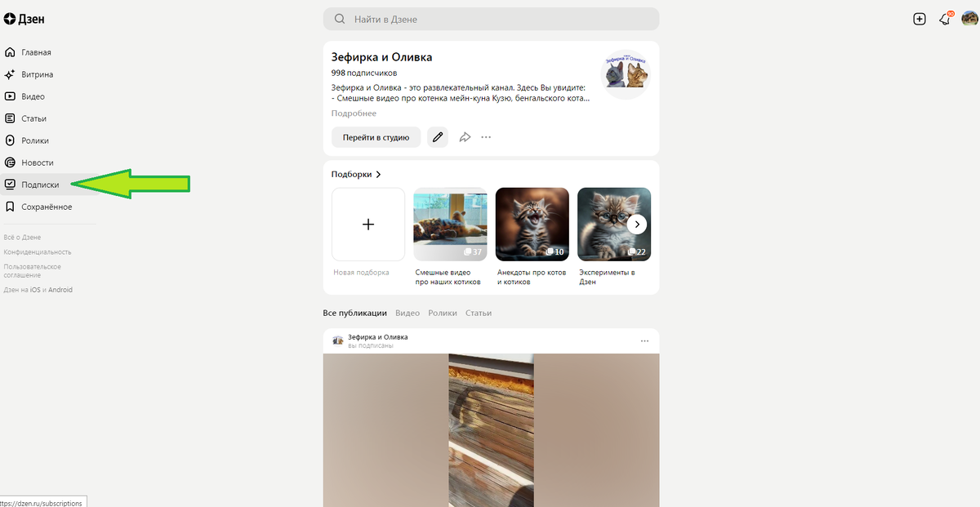This screenshot has width=980, height=507.
Task: Click the Найти в Дзене search field
Action: [x=491, y=19]
